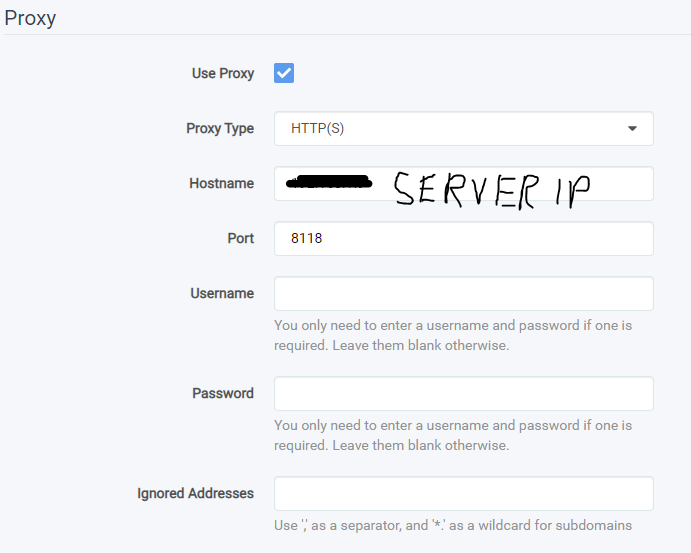Image resolution: width=691 pixels, height=553 pixels.
Task: Click the Password input box
Action: pos(464,393)
